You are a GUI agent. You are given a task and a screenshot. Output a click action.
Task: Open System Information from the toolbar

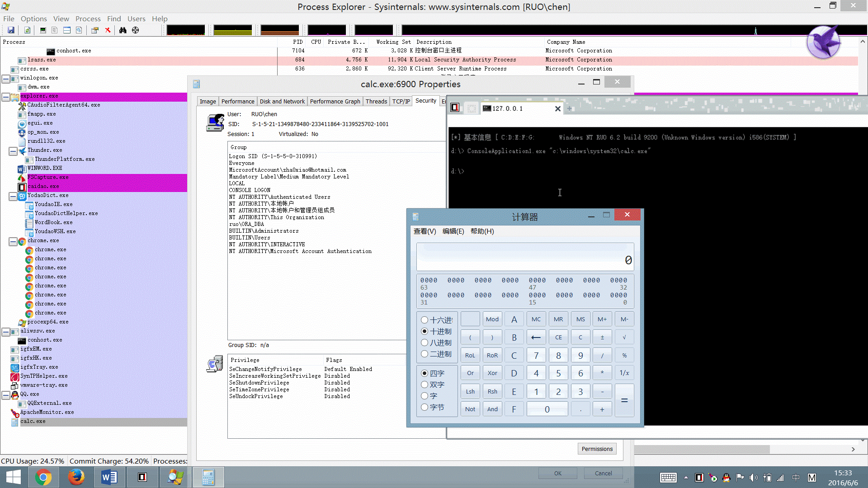tap(43, 30)
